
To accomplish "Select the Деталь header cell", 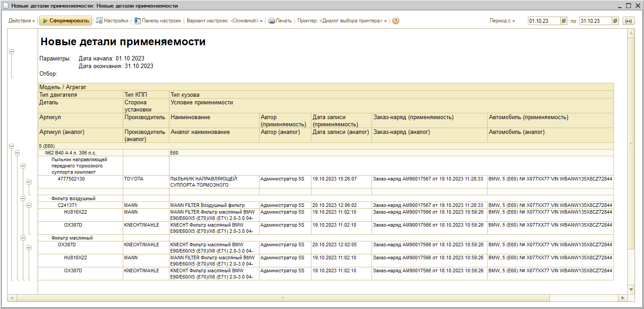I will tap(81, 106).
